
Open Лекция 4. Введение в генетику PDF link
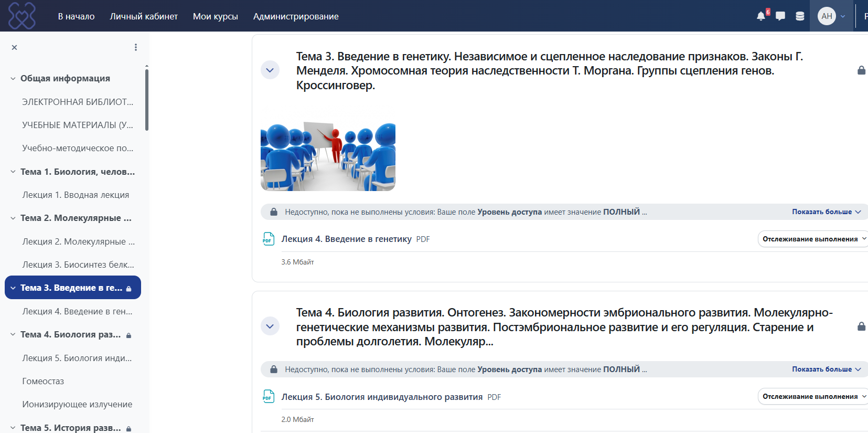tap(346, 239)
